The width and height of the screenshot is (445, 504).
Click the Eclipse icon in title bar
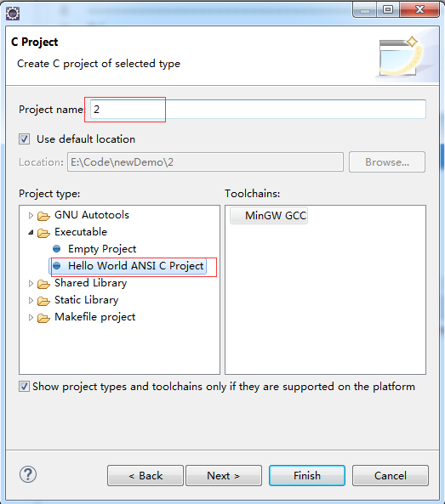pyautogui.click(x=13, y=14)
